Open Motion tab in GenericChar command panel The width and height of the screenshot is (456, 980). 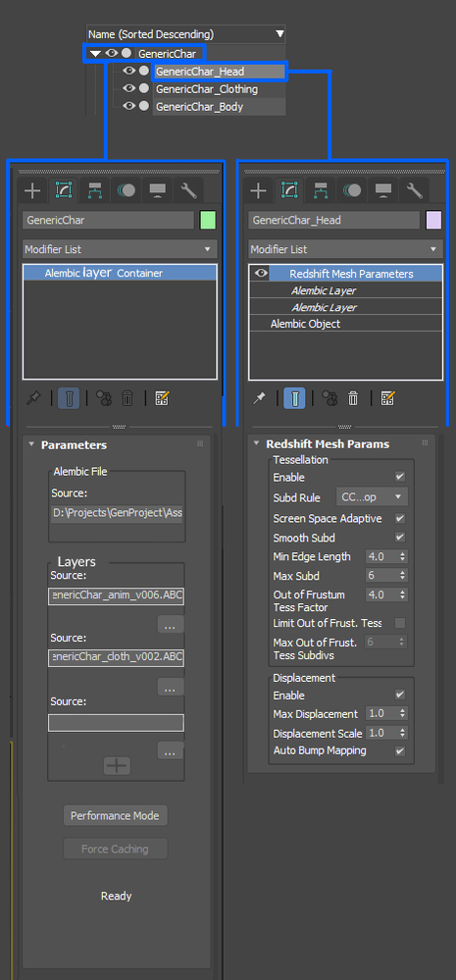(x=127, y=190)
